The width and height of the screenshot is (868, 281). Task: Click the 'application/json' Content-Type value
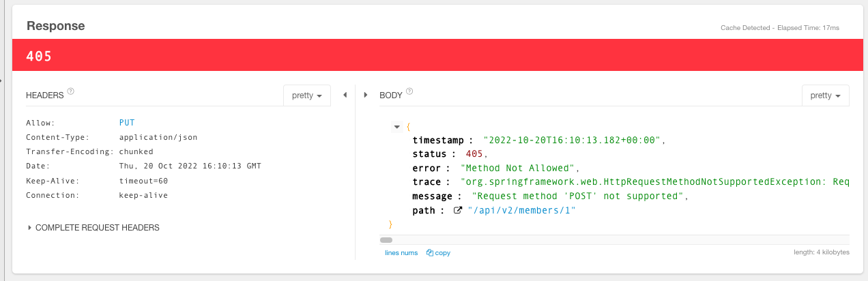158,137
